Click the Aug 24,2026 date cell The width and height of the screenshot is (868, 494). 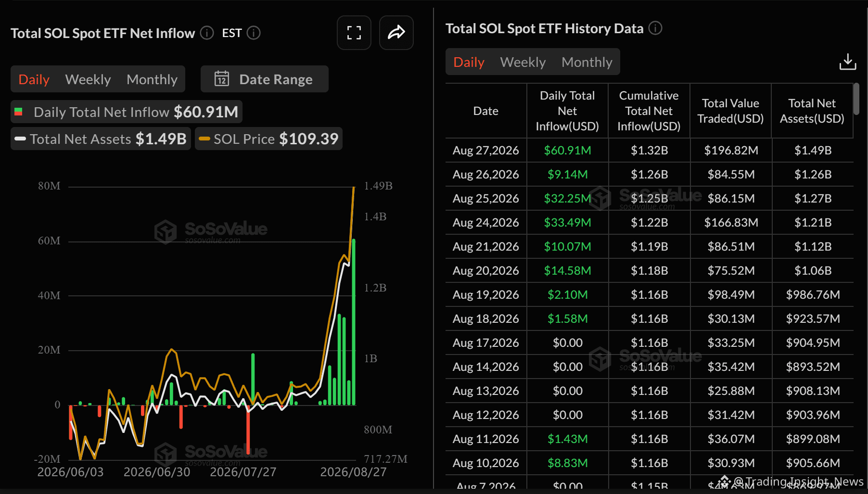(x=486, y=223)
